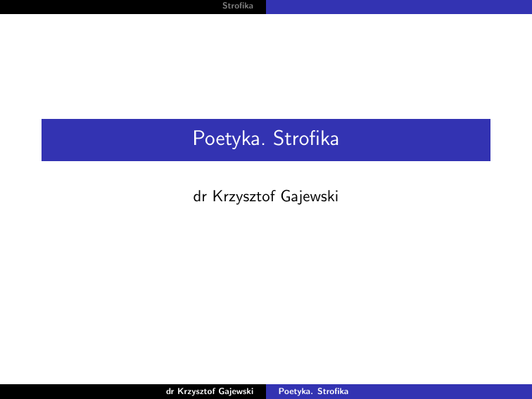Click the black header area left of Strofika
This screenshot has width=532, height=399.
tap(106, 6)
